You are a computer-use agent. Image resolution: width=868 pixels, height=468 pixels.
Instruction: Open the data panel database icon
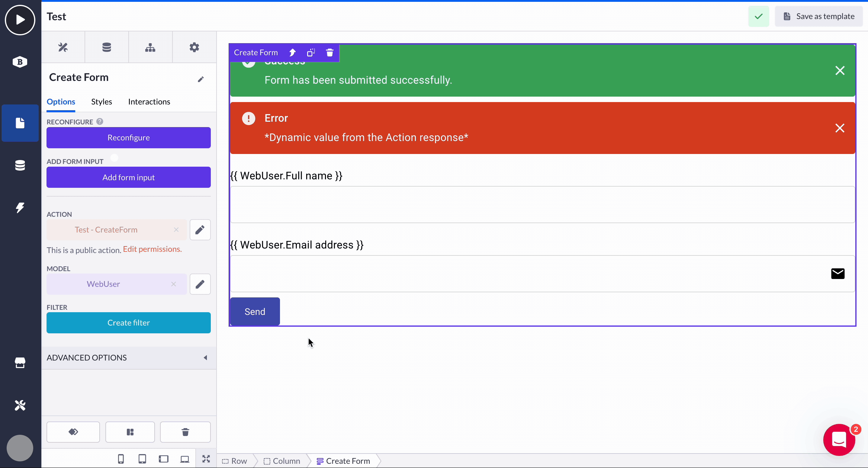107,47
